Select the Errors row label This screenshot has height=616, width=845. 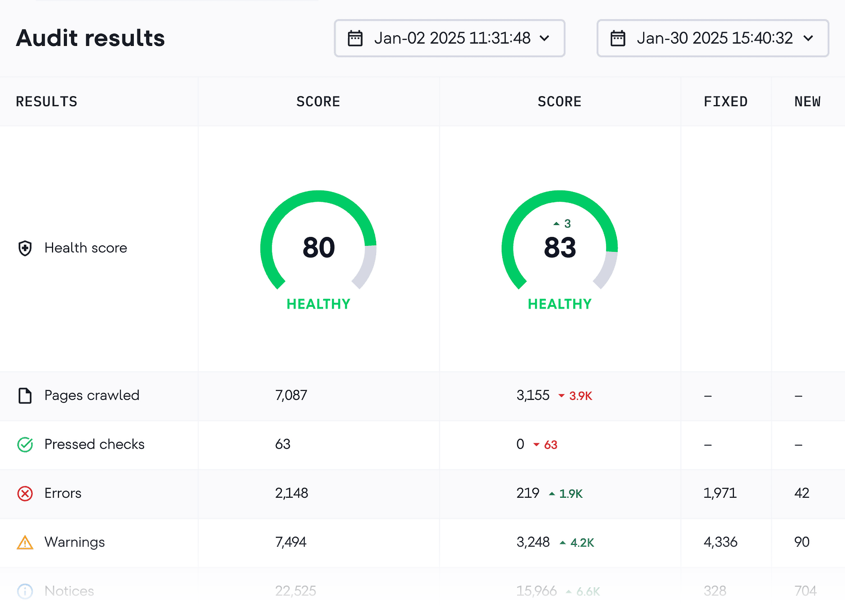tap(63, 493)
